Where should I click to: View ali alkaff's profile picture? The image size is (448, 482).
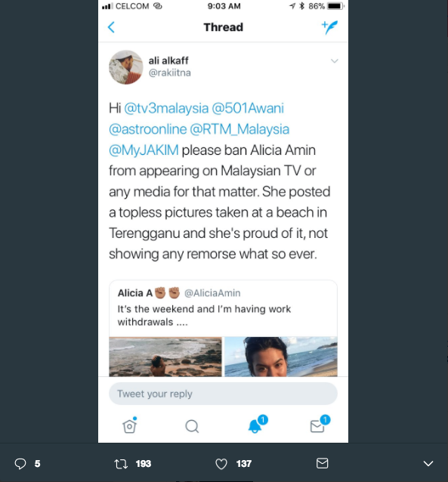125,67
